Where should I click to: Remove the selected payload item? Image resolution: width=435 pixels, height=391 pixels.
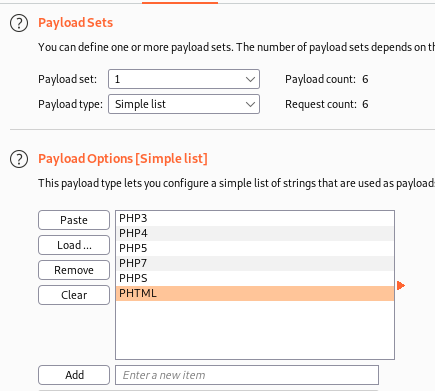(74, 270)
